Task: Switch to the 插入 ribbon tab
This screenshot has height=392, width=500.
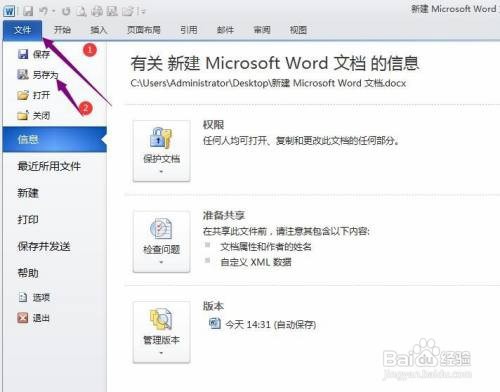Action: pos(99,30)
